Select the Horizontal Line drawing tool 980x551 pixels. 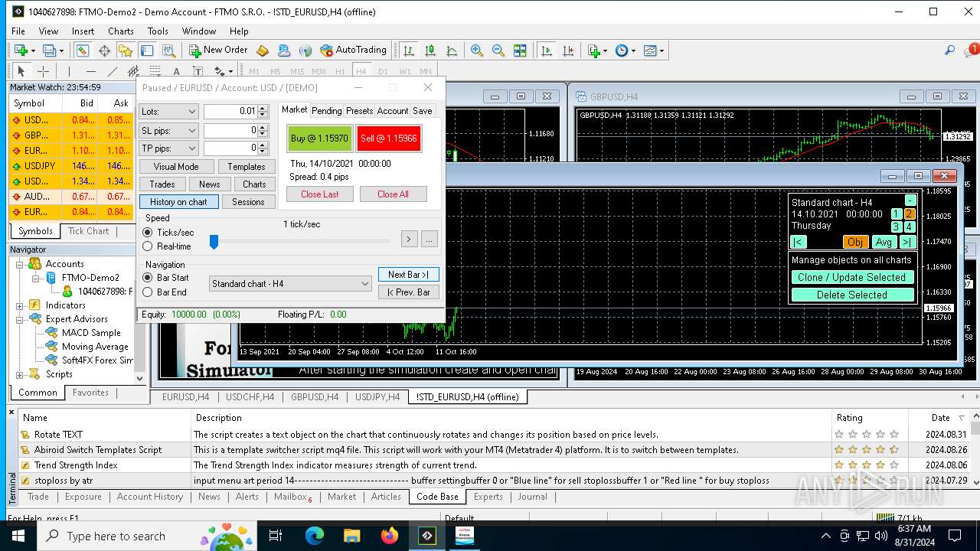[90, 71]
